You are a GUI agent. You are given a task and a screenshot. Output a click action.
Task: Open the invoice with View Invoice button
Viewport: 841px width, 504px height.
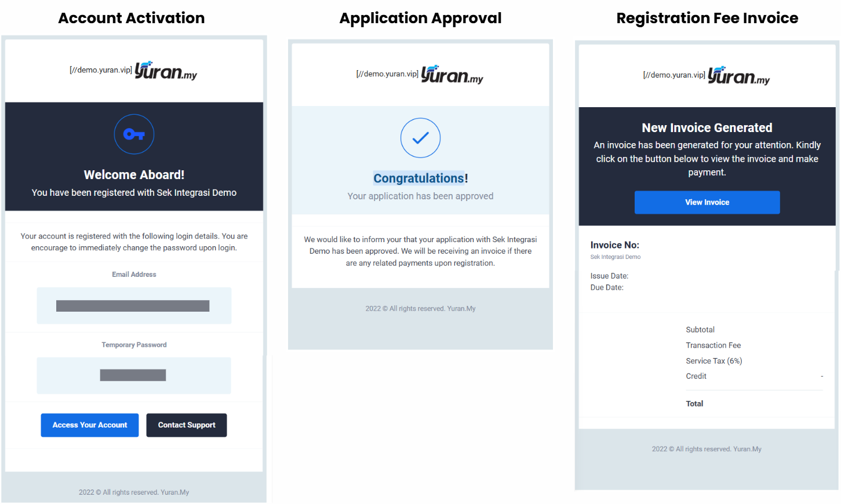click(707, 202)
